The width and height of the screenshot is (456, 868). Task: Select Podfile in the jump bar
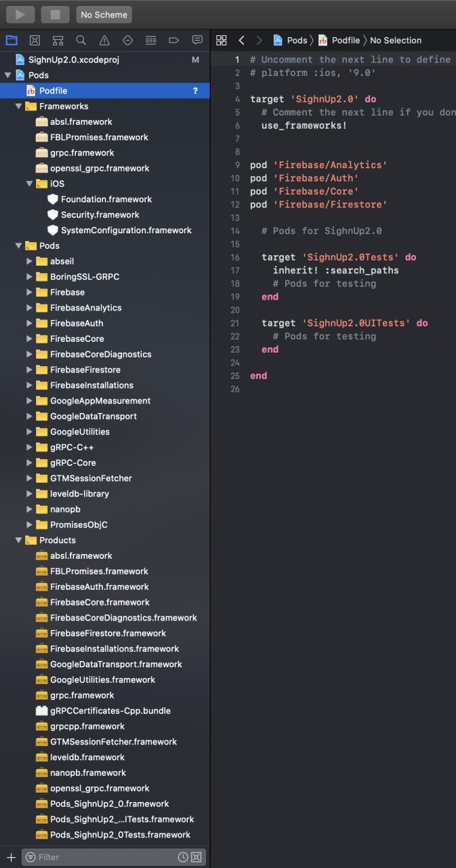click(x=339, y=40)
